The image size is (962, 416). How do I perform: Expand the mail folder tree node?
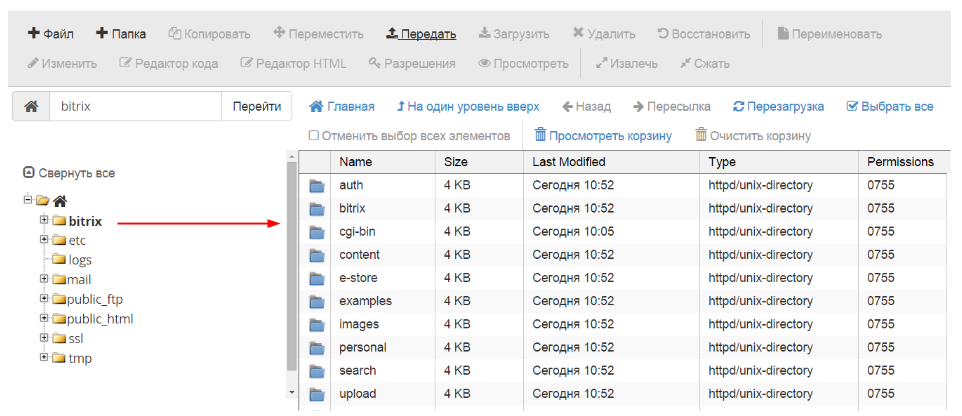[44, 279]
